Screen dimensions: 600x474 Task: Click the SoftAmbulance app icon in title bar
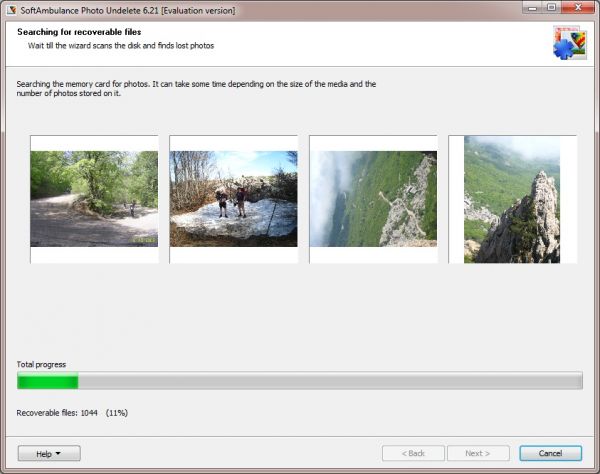coord(11,10)
